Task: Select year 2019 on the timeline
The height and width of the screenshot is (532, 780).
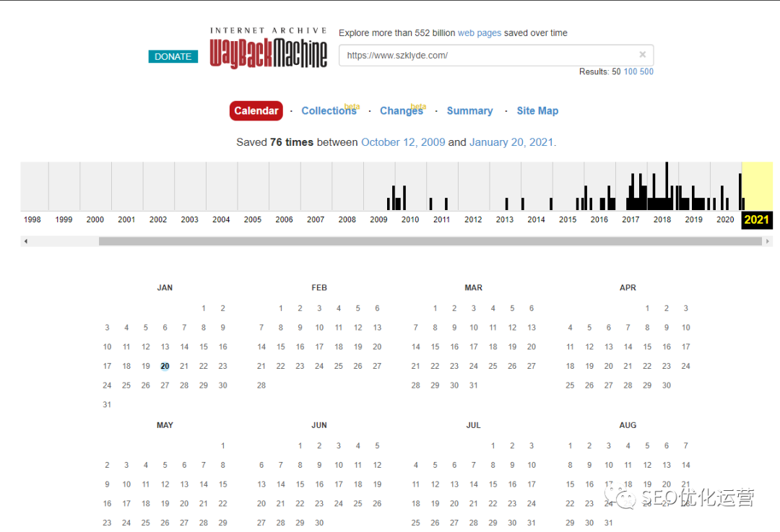Action: pos(693,219)
